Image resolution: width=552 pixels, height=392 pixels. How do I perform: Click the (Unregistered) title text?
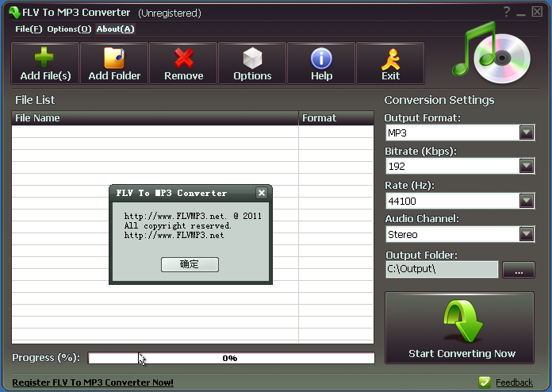pyautogui.click(x=170, y=13)
